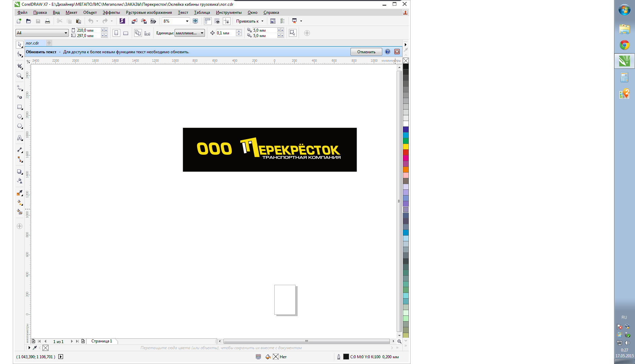Image resolution: width=635 pixels, height=364 pixels.
Task: Select the Drop Shadow tool
Action: 20,172
